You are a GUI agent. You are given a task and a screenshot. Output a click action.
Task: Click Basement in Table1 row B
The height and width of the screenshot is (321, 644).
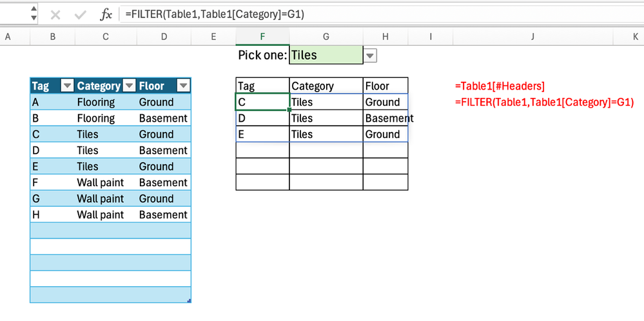coord(163,118)
